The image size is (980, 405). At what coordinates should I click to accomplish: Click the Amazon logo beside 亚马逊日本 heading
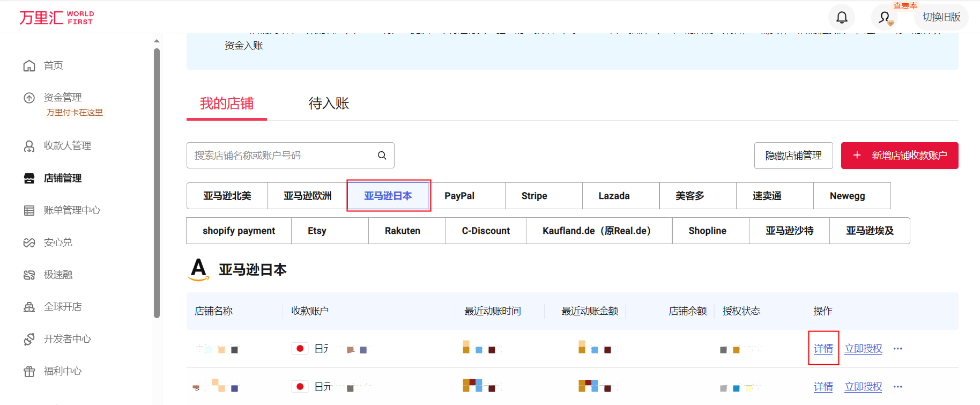(199, 269)
